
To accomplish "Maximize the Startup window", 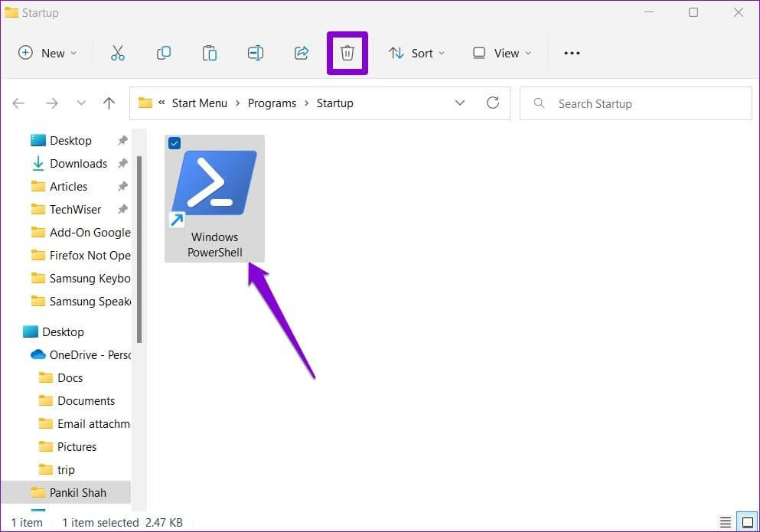I will click(x=693, y=12).
